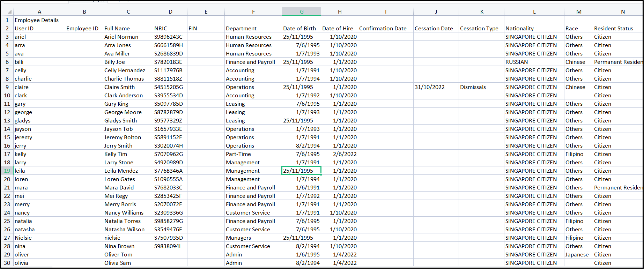Screen dimensions: 644x269
Task: Select the 'Ariel Norman' name cell
Action: click(128, 37)
